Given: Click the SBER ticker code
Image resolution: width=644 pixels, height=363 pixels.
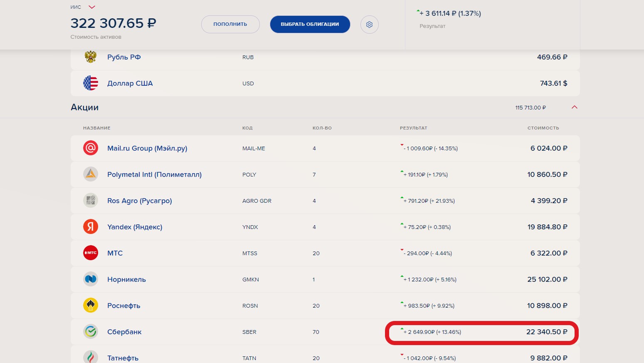Looking at the screenshot, I should (249, 332).
